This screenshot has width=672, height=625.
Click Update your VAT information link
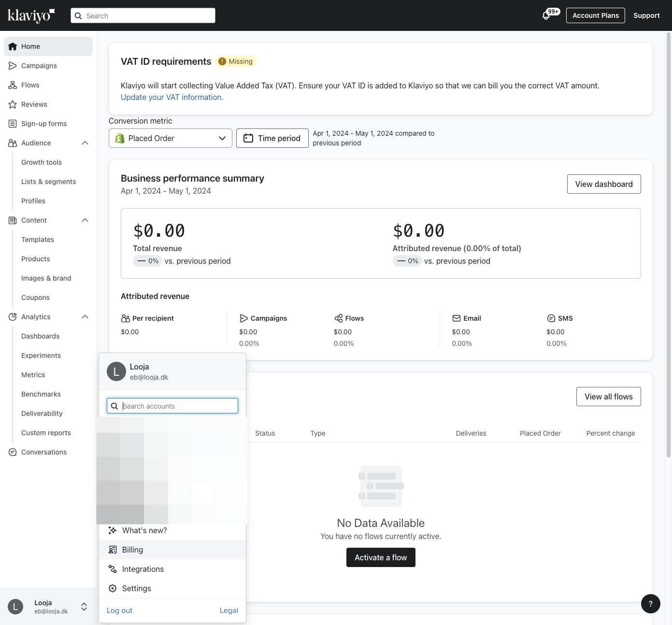172,97
